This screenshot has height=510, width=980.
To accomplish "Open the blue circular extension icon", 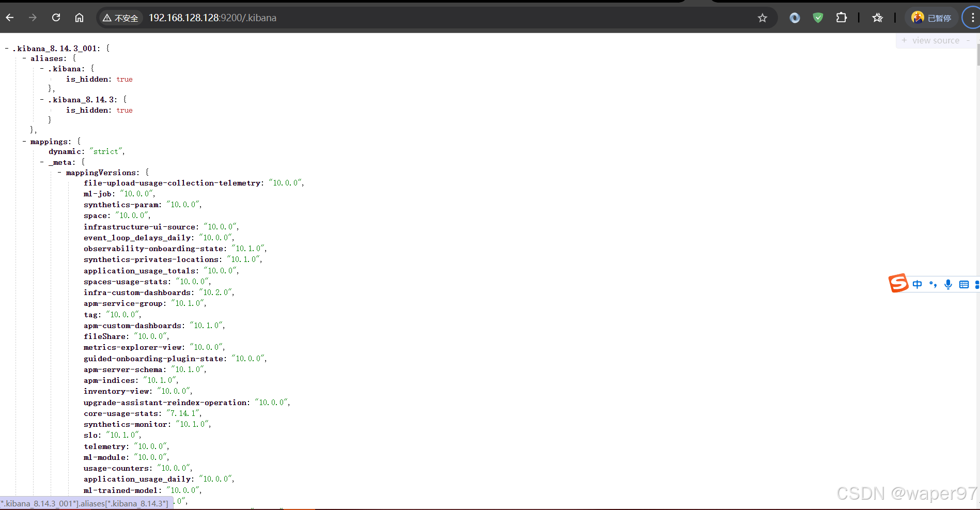I will click(795, 18).
